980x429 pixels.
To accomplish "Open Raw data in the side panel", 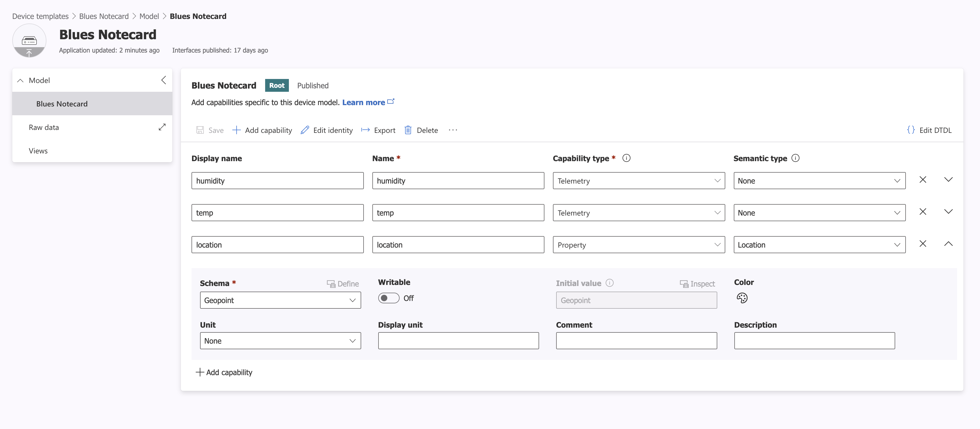I will tap(44, 127).
